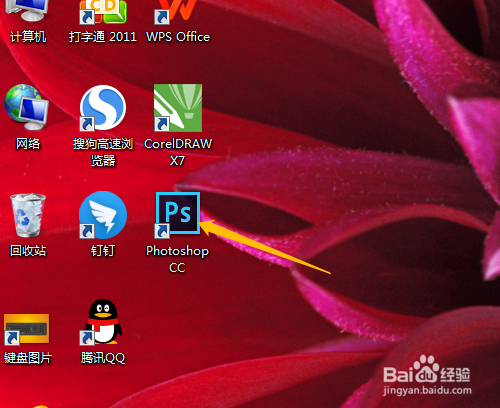Screen dimensions: 500x408
Task: Select the 回收站 recycle bin icon
Action: (28, 215)
